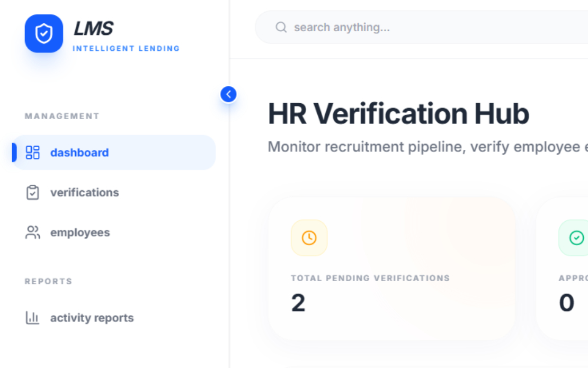Click the dashboard grid icon
Screen dimensions: 588x368
33,152
